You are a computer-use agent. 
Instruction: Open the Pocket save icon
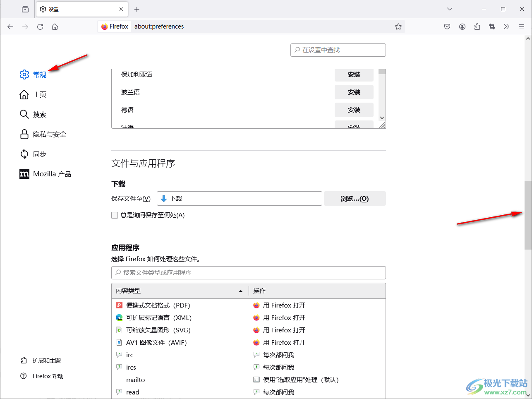[447, 26]
